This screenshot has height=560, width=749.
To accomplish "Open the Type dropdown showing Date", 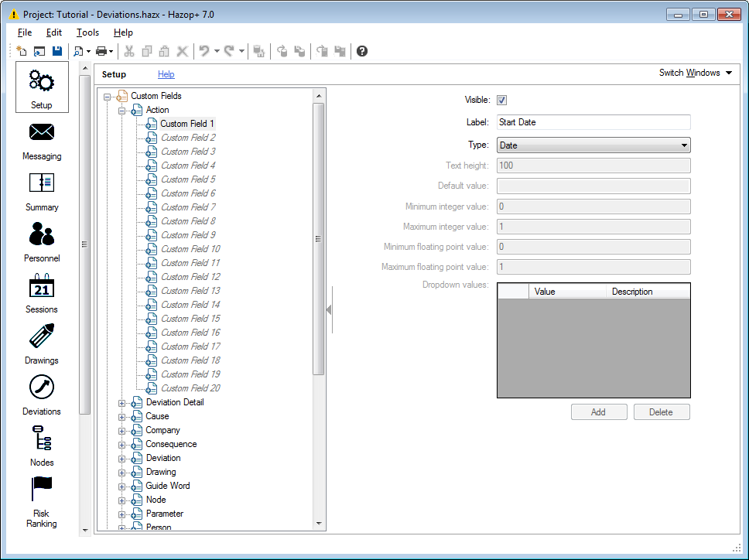I will click(593, 145).
